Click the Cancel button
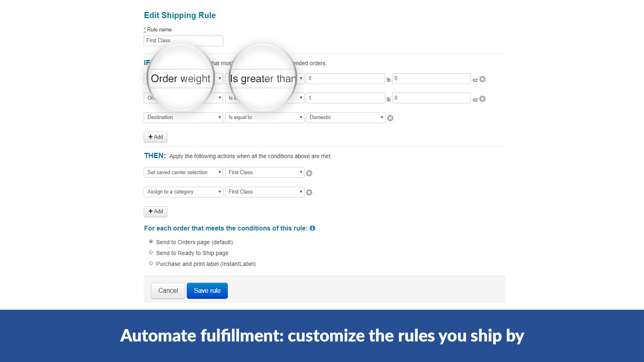This screenshot has width=644, height=362. 168,291
